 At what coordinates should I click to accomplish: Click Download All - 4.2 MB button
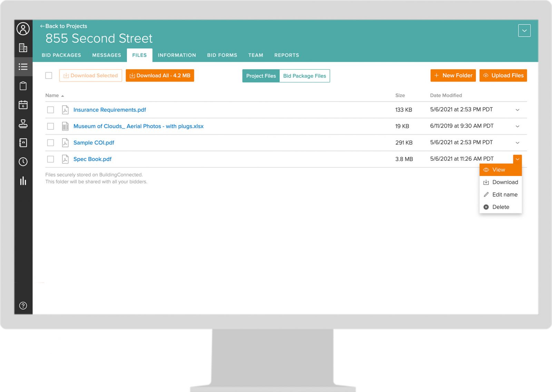pyautogui.click(x=160, y=76)
